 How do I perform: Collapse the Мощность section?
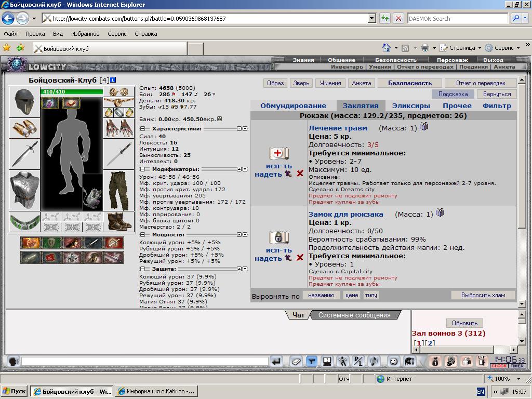pos(142,235)
